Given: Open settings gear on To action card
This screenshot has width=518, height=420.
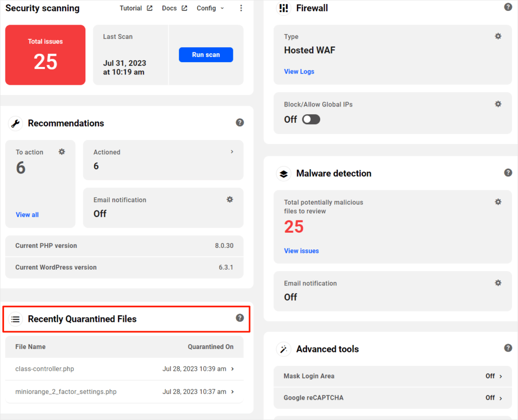Looking at the screenshot, I should [x=62, y=152].
